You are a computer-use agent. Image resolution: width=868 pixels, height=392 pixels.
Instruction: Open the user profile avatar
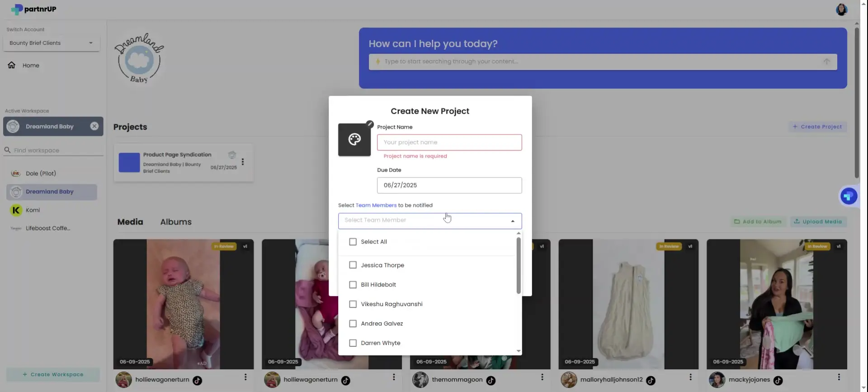click(841, 10)
